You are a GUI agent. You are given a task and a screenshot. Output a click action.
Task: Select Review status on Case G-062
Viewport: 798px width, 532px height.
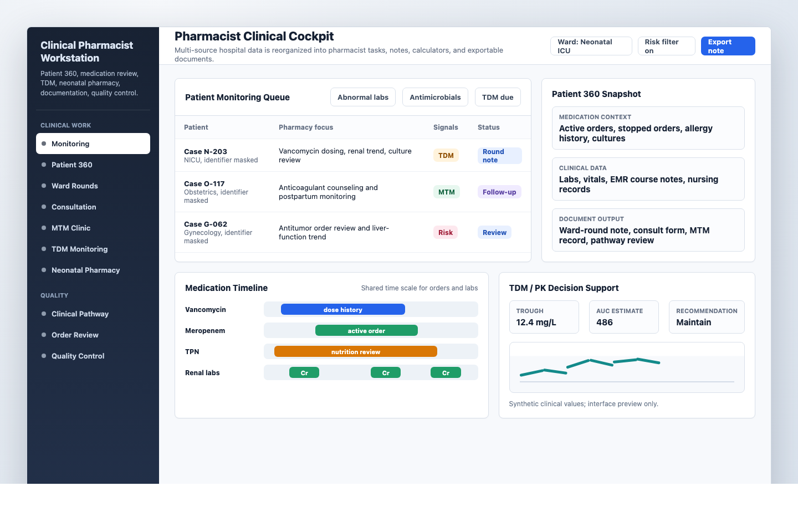click(494, 232)
